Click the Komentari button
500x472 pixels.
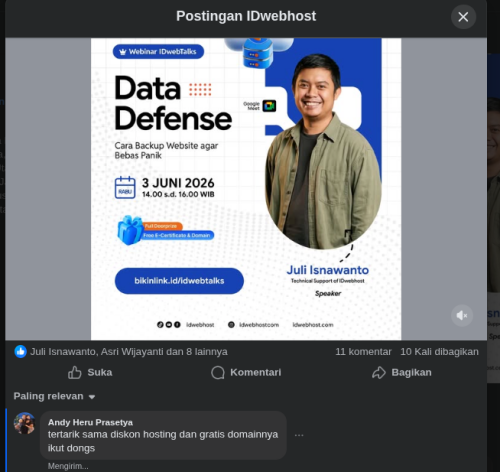246,373
